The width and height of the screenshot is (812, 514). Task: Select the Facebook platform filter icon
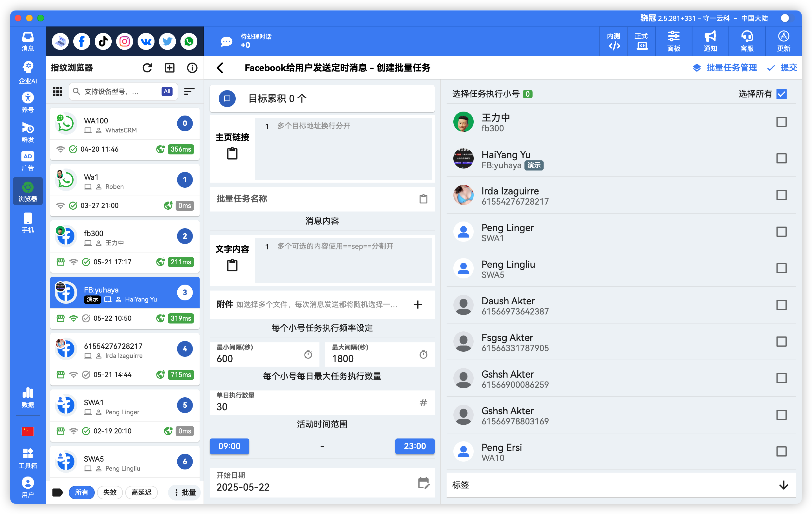[81, 41]
